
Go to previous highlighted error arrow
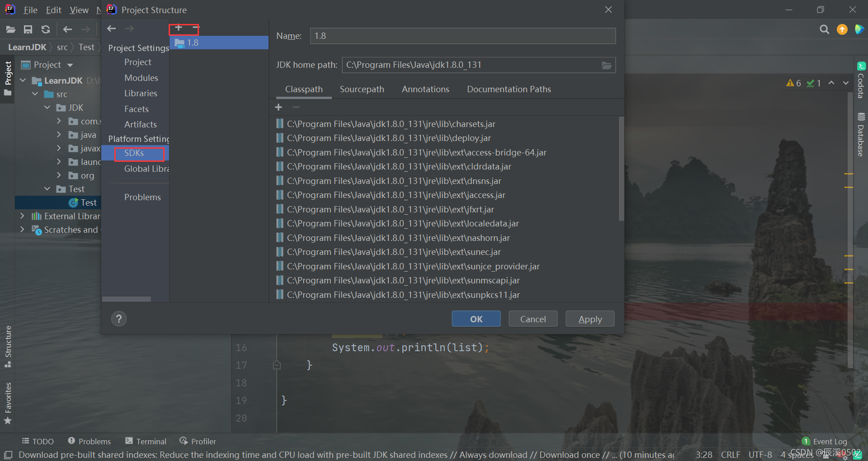coord(831,83)
